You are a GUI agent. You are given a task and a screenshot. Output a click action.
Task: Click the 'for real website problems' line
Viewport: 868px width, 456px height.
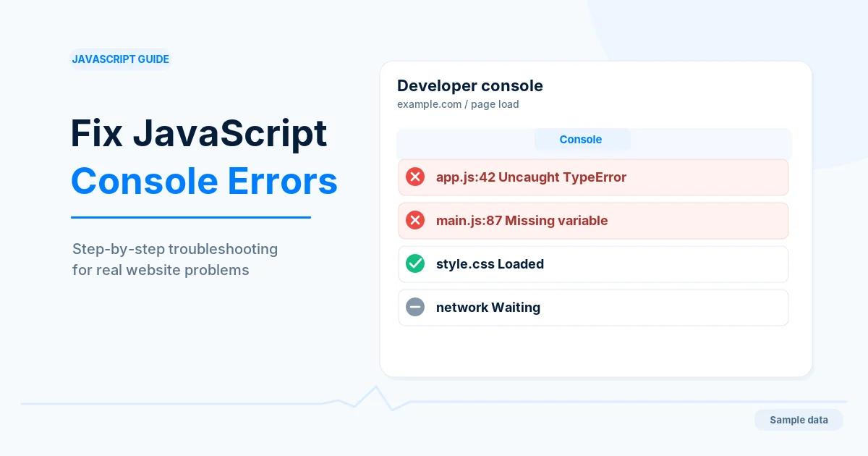pyautogui.click(x=161, y=270)
